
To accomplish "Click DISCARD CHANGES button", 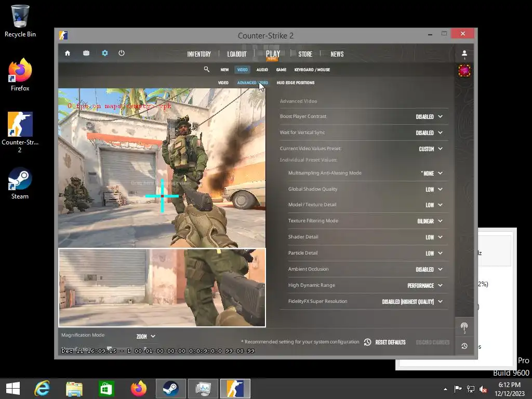I will point(433,342).
